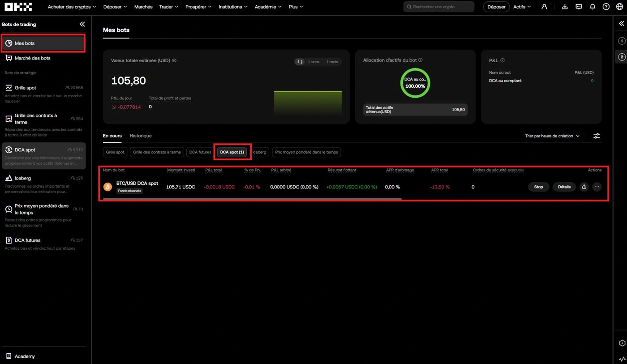Select the 1 mois time range
The image size is (627, 364).
tap(332, 62)
